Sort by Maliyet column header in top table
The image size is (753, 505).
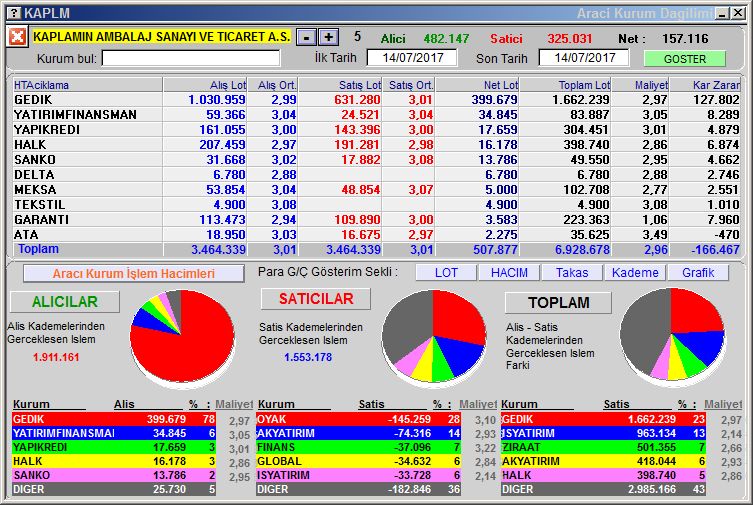pos(640,85)
